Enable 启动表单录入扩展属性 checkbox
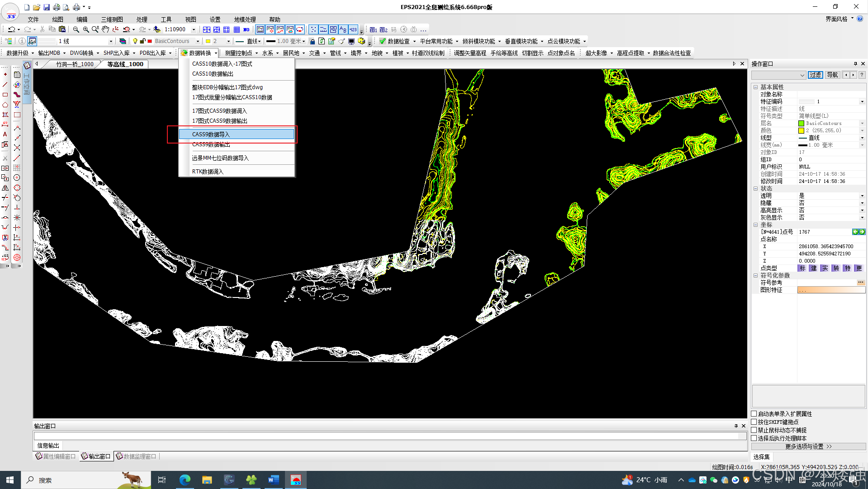Screen dimensions: 868x489 (754, 414)
